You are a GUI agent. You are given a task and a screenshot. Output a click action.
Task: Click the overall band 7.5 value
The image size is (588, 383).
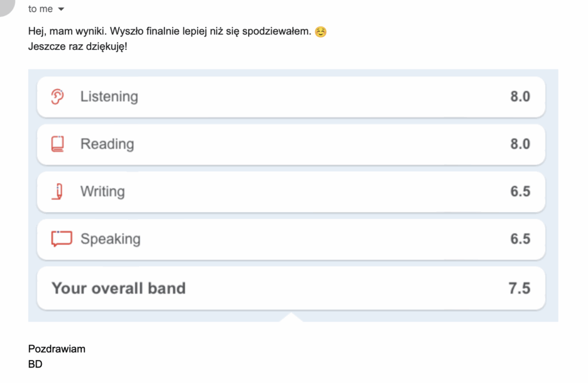pyautogui.click(x=519, y=288)
